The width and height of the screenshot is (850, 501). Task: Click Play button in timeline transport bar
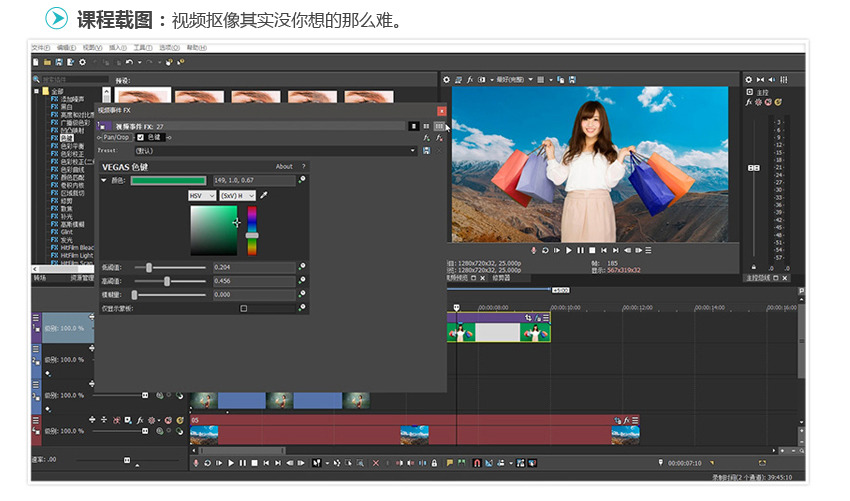(x=231, y=463)
